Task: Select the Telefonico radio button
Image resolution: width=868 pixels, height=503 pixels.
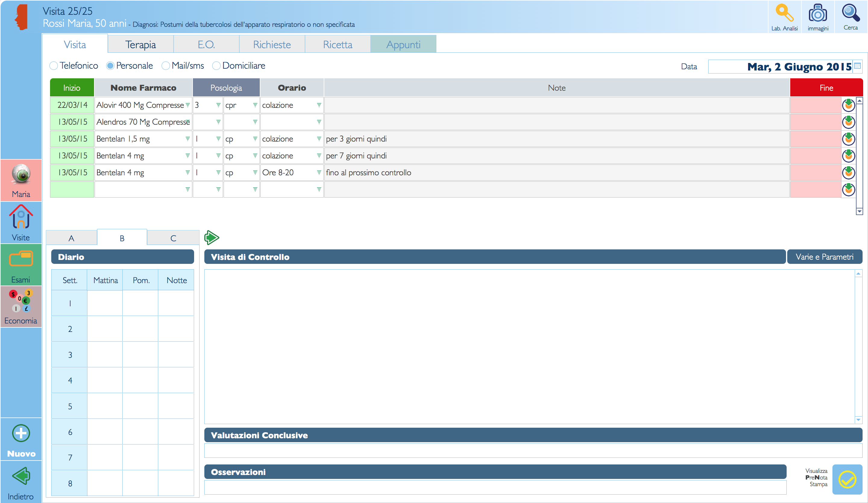Action: tap(54, 66)
